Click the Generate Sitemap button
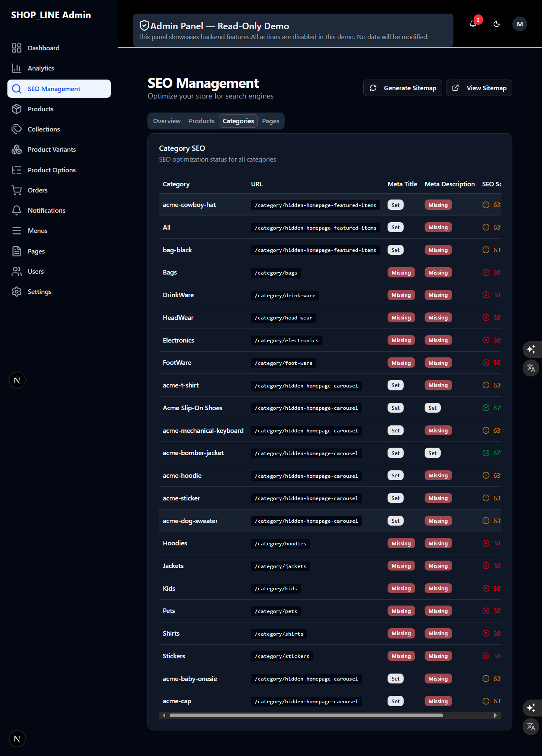The height and width of the screenshot is (756, 542). click(403, 88)
